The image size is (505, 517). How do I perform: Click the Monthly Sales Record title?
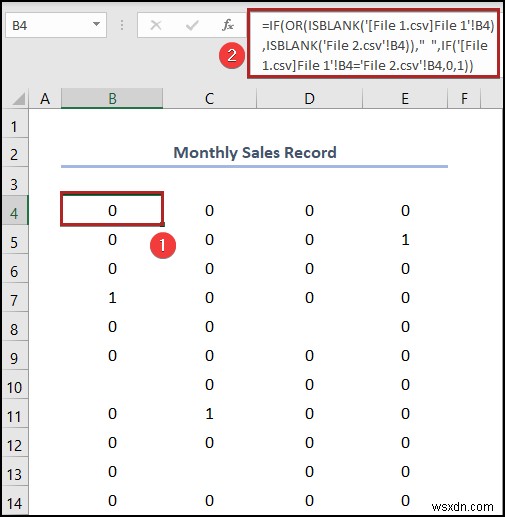click(x=255, y=153)
